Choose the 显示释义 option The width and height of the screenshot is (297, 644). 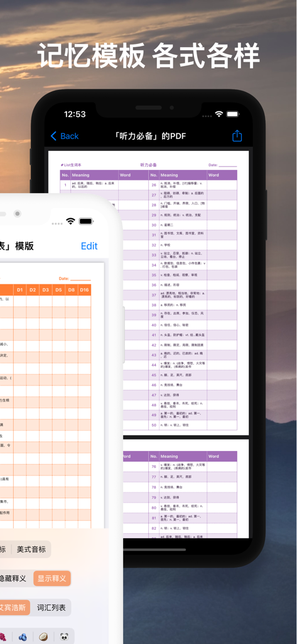pos(52,579)
